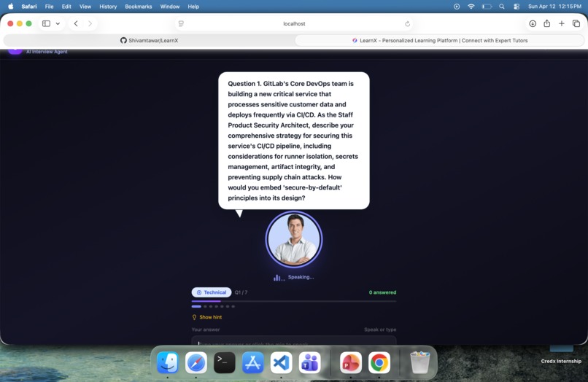Open the View menu

click(85, 7)
